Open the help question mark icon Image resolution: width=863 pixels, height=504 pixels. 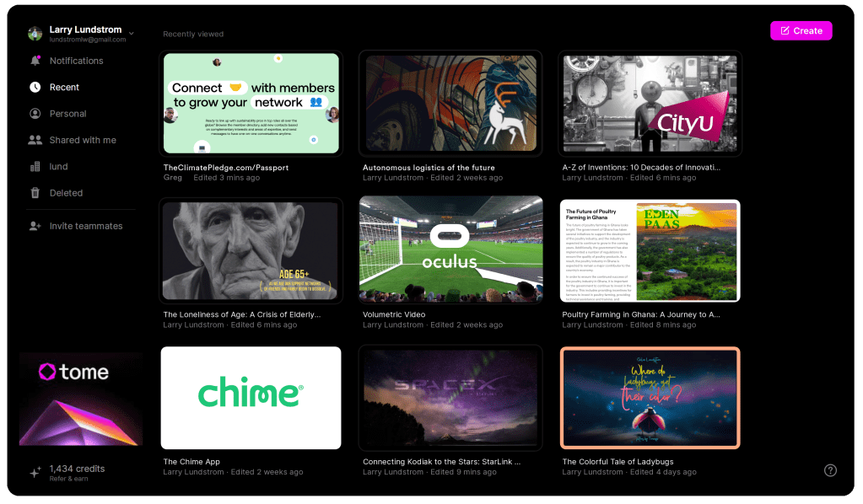click(x=830, y=470)
